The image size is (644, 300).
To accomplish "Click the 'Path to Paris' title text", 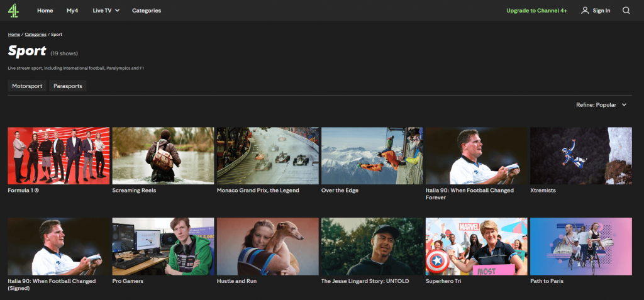I will pyautogui.click(x=547, y=282).
